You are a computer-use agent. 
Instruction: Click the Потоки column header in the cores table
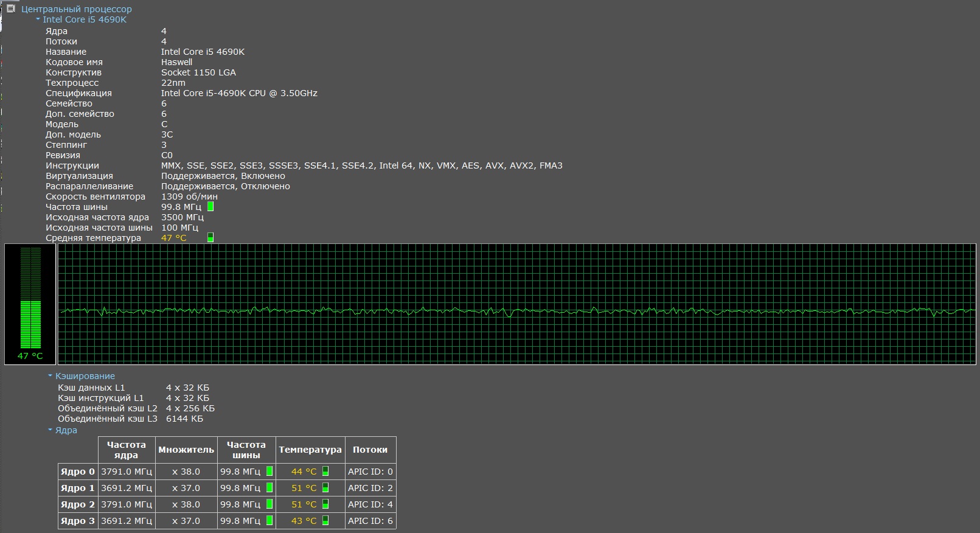tap(370, 450)
